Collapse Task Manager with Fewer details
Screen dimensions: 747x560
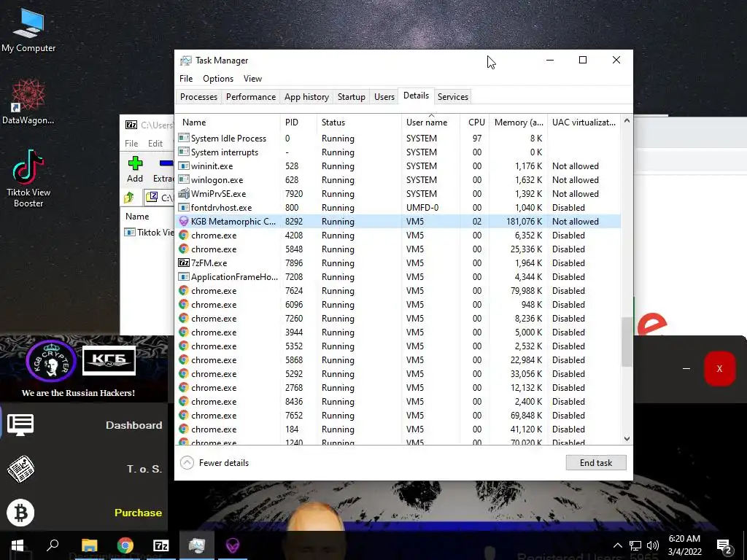215,463
